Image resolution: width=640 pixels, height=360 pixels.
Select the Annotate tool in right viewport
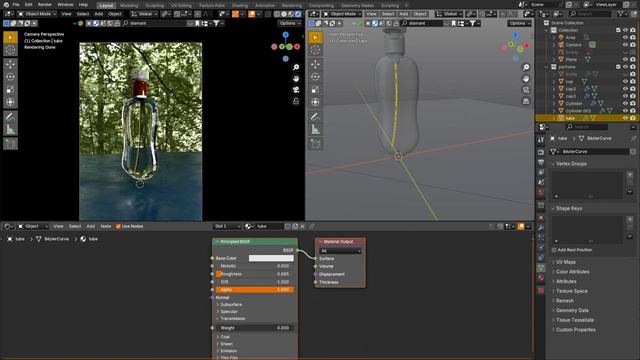click(315, 117)
